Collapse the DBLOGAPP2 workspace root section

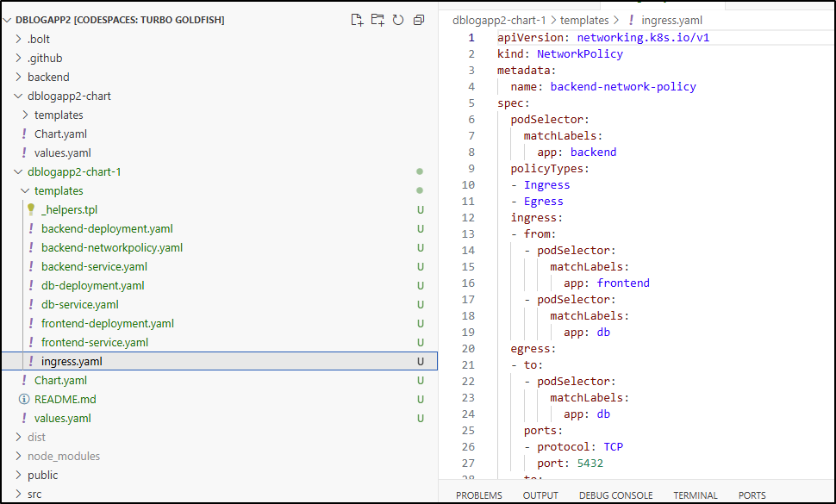pyautogui.click(x=8, y=20)
